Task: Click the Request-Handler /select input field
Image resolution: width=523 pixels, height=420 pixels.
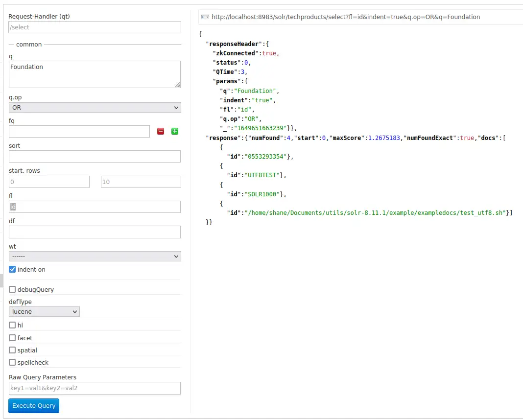Action: pyautogui.click(x=95, y=27)
